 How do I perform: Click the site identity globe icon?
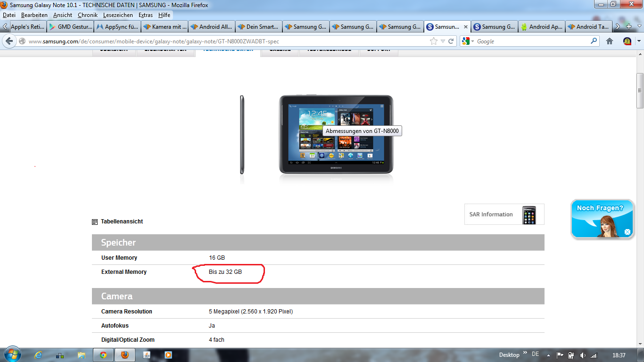click(22, 41)
